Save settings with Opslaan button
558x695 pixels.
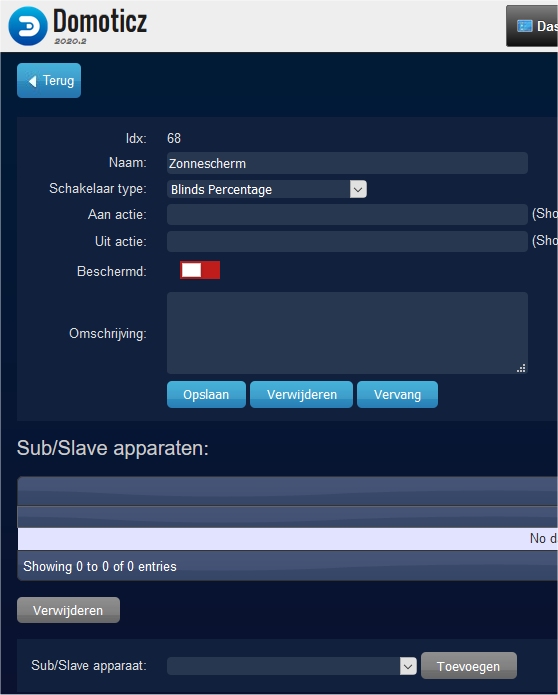(206, 394)
